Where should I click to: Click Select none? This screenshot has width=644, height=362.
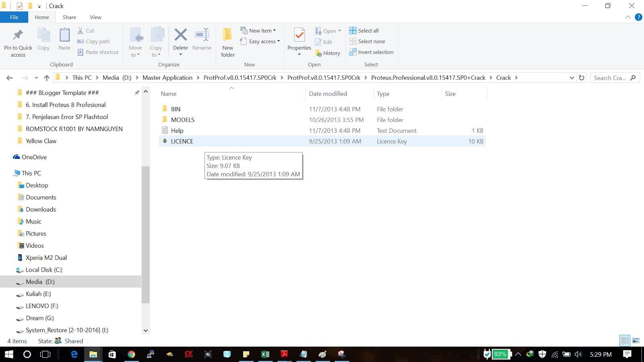pos(367,41)
